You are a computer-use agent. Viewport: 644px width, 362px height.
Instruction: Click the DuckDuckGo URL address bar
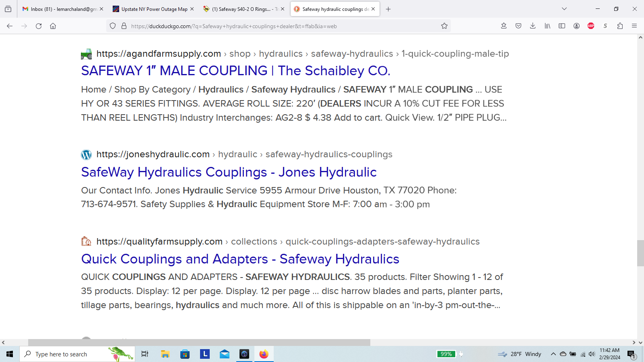(x=282, y=26)
